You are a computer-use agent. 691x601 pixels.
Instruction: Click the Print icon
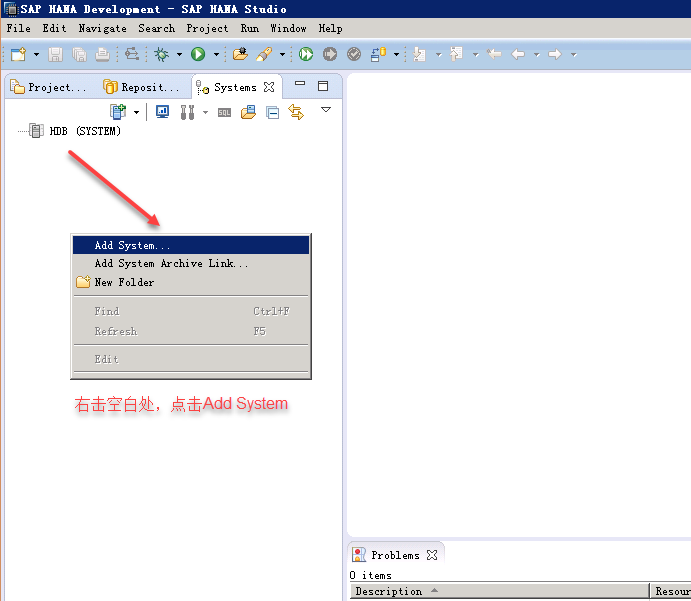pos(103,55)
